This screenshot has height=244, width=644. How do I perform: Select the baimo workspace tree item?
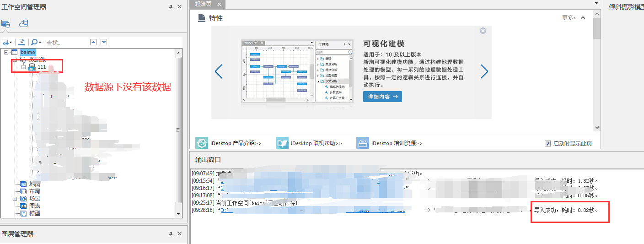pyautogui.click(x=27, y=52)
